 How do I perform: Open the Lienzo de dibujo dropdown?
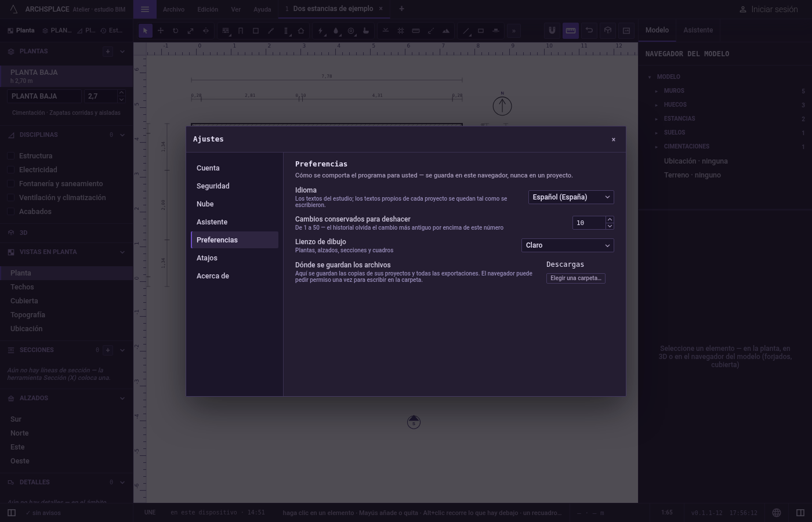(x=567, y=245)
